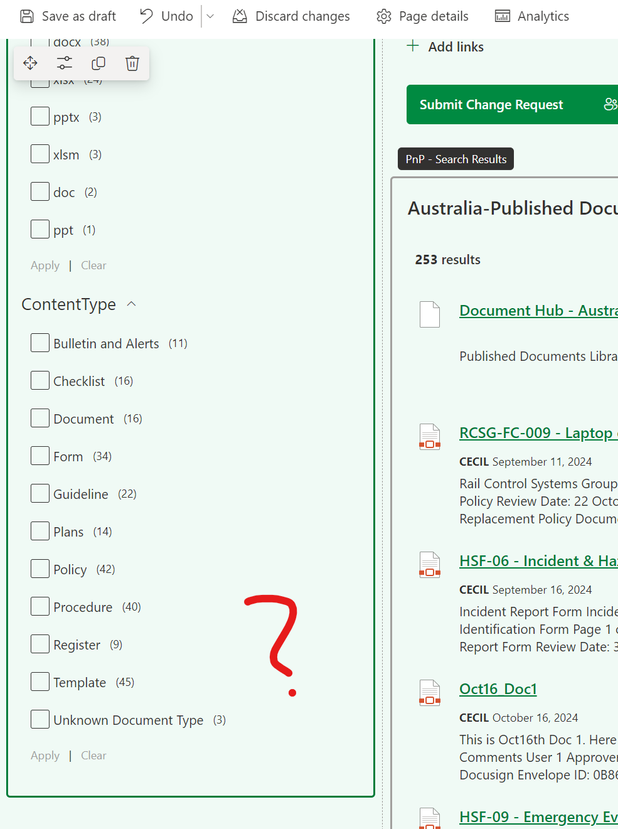
Task: Tick the Unknown Document Type checkbox
Action: pos(40,719)
